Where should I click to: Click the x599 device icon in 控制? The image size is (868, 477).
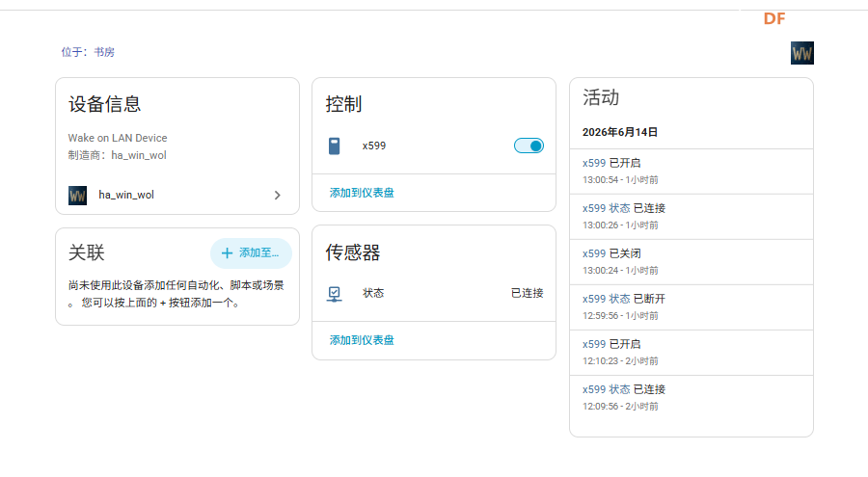(x=335, y=146)
